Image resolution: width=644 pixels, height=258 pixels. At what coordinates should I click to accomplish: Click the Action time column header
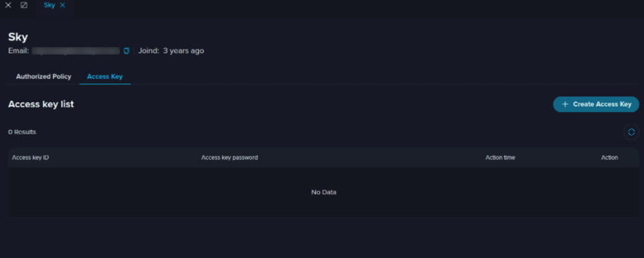click(x=500, y=158)
